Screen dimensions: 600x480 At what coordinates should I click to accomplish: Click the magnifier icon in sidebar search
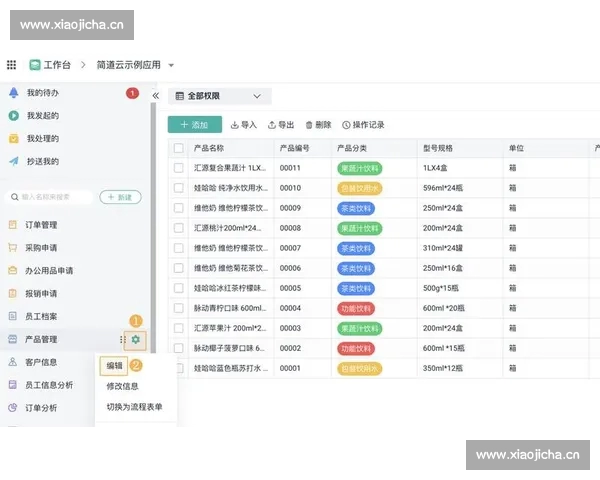click(15, 197)
